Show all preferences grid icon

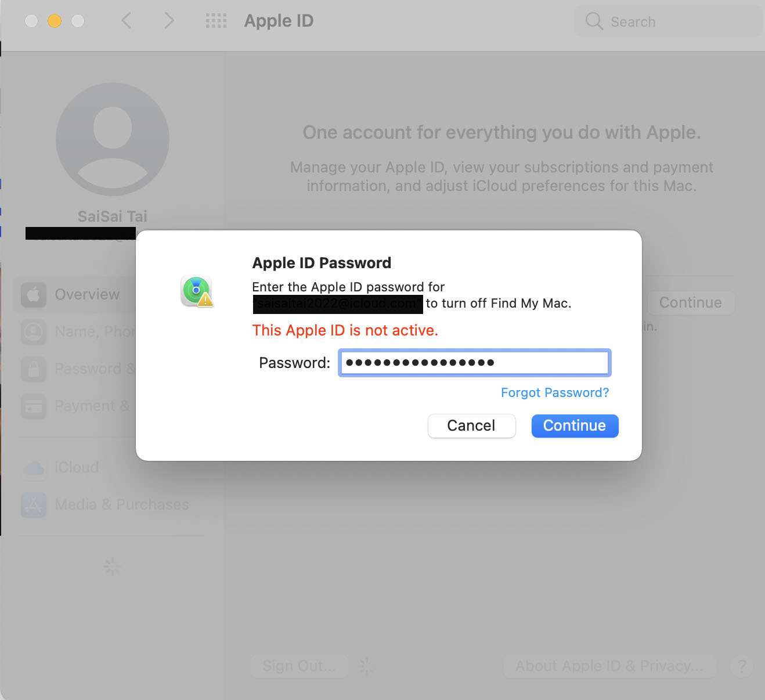(216, 21)
